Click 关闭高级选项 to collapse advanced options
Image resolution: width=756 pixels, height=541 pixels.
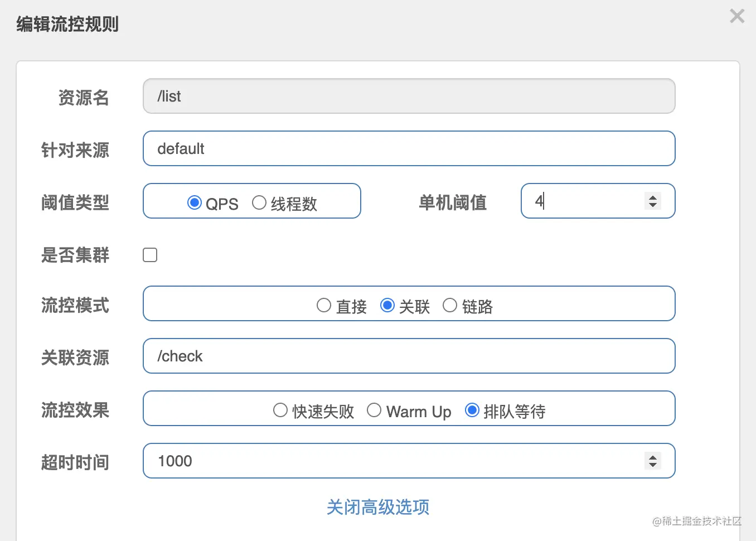378,507
